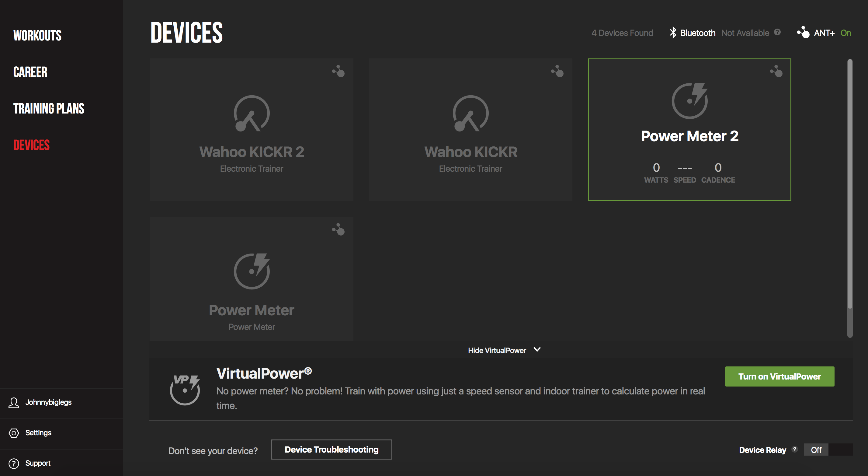Click the CADENCE reading on Power Meter 2
This screenshot has height=476, width=868.
pos(718,173)
